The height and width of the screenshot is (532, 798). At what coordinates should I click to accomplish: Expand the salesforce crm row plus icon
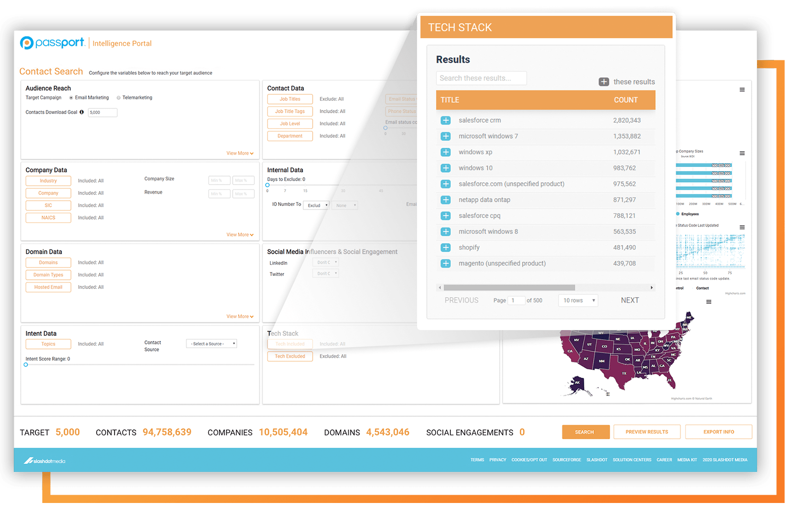446,120
